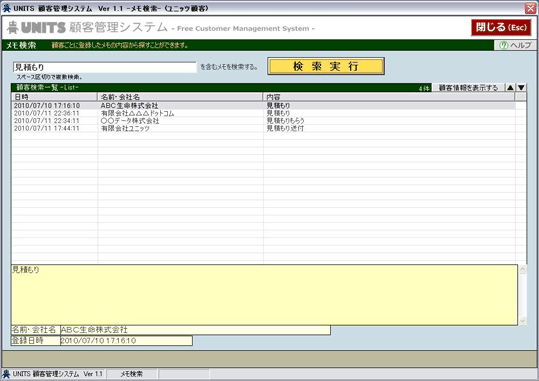Select the row dated 2010/07/11 17:44:11
The width and height of the screenshot is (539, 381).
click(263, 128)
